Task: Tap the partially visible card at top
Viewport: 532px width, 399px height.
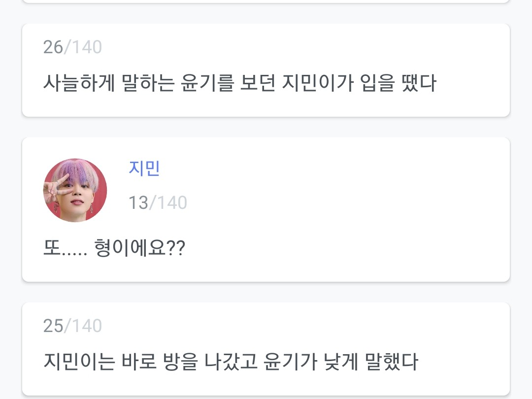Action: [266, 1]
